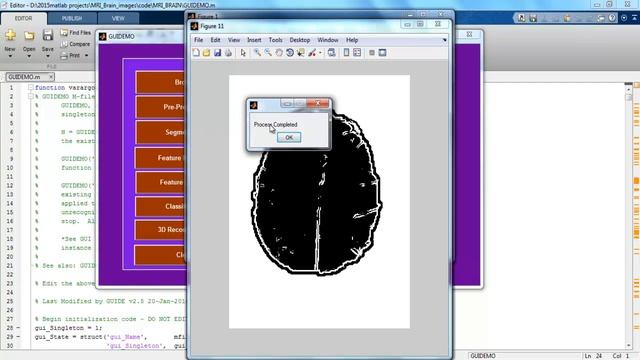Click the Save disk icon in Editor
The width and height of the screenshot is (640, 360).
[48, 36]
